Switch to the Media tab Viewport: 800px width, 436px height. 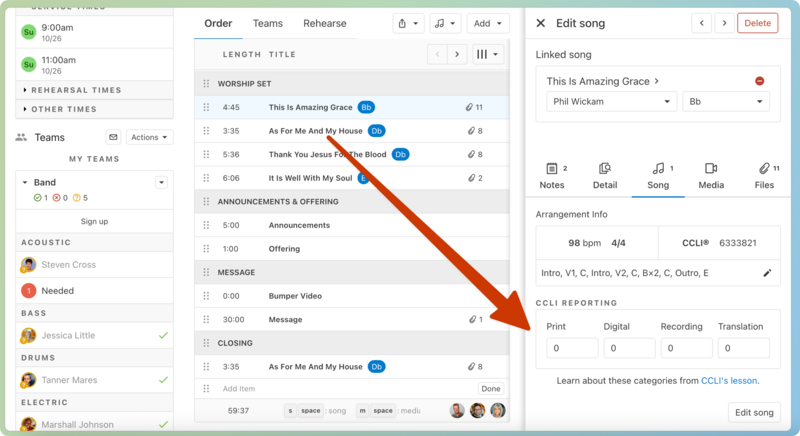pyautogui.click(x=711, y=176)
